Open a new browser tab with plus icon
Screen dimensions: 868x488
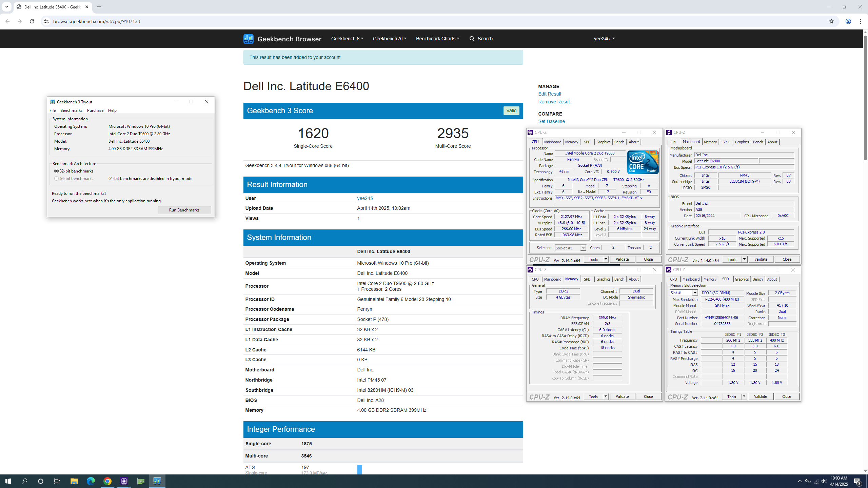click(99, 7)
